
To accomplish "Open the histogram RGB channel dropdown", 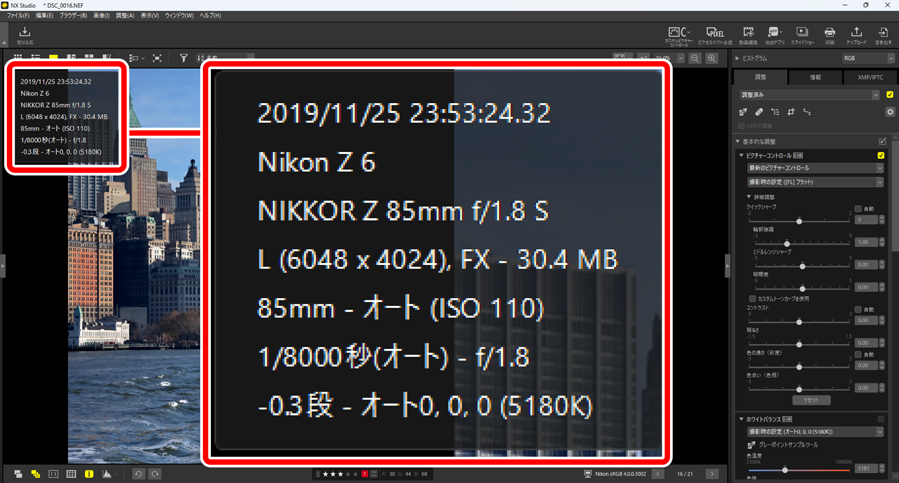I will point(867,59).
